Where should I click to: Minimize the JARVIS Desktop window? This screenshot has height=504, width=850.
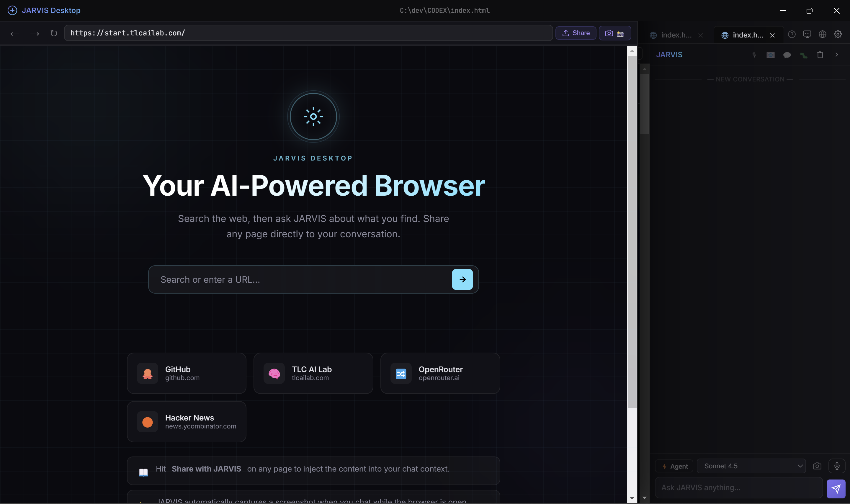(782, 11)
